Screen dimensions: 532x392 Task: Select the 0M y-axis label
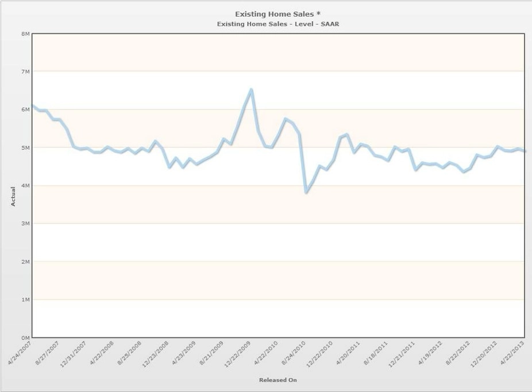25,338
